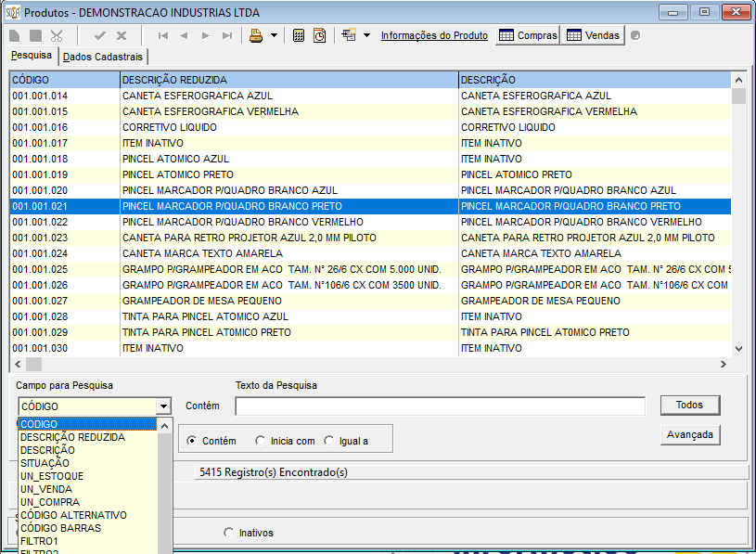
Task: Choose UN_ESTOQUE in the field list
Action: click(x=52, y=476)
